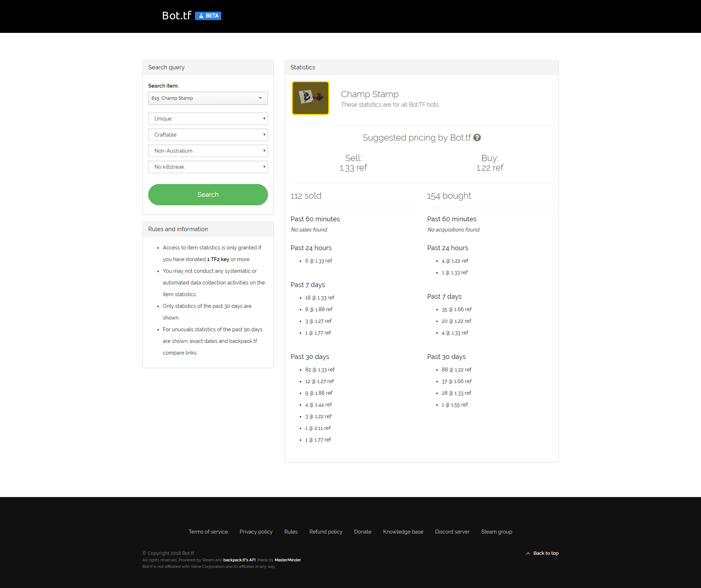Click the BETA flask badge
Viewport: 701px width, 588px height.
coord(208,16)
